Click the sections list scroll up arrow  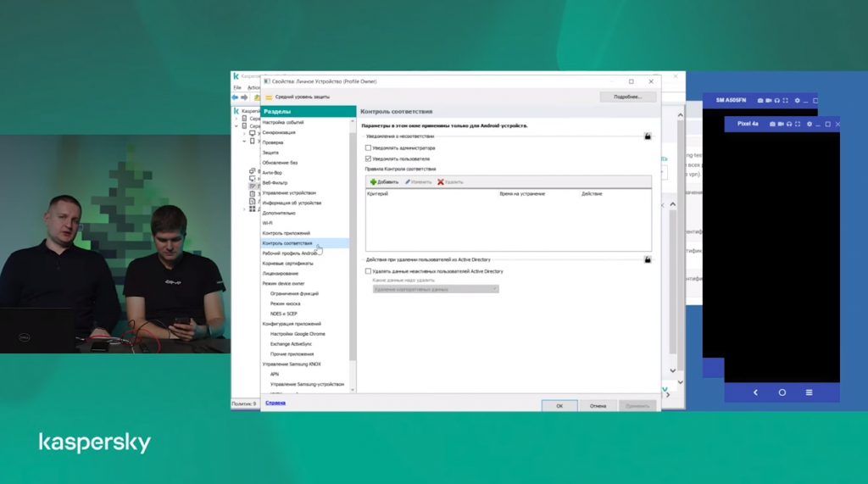(x=353, y=121)
